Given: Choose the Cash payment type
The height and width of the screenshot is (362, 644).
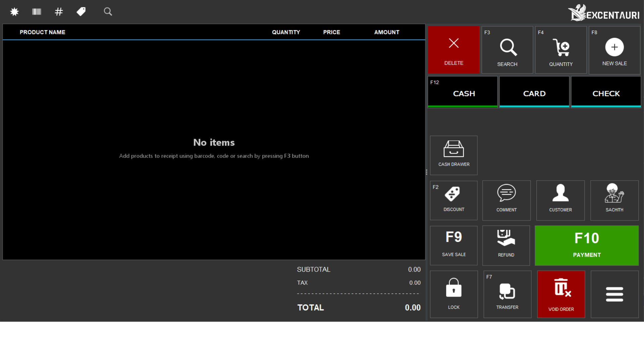Looking at the screenshot, I should coord(463,92).
